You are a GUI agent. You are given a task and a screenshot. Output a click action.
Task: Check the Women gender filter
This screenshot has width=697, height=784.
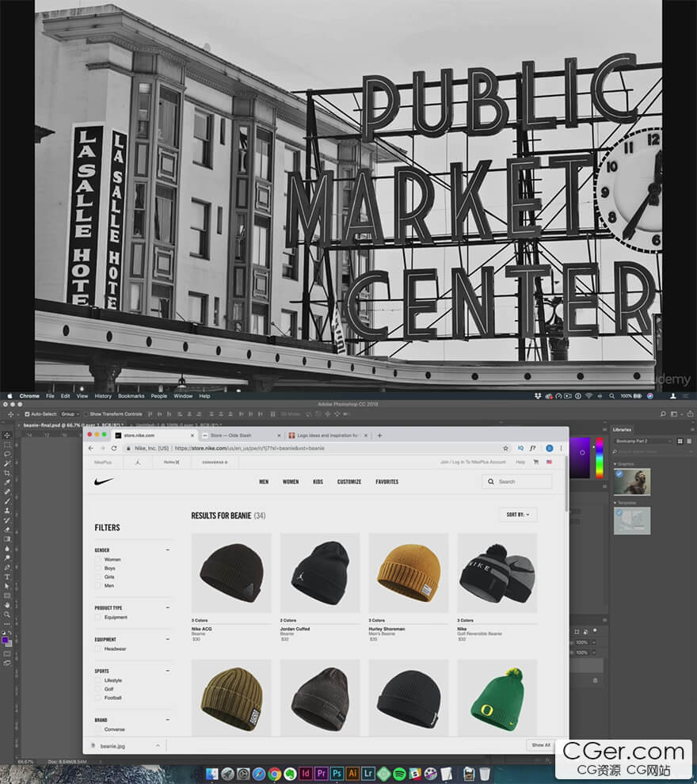tap(98, 560)
